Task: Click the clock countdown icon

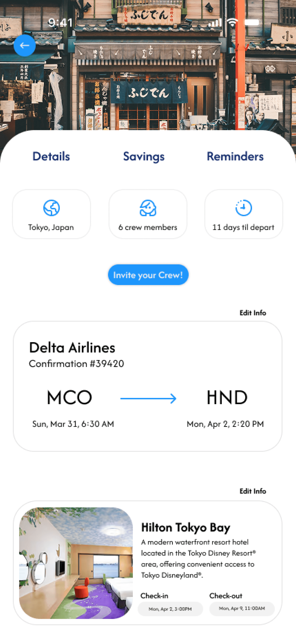Action: [x=243, y=208]
